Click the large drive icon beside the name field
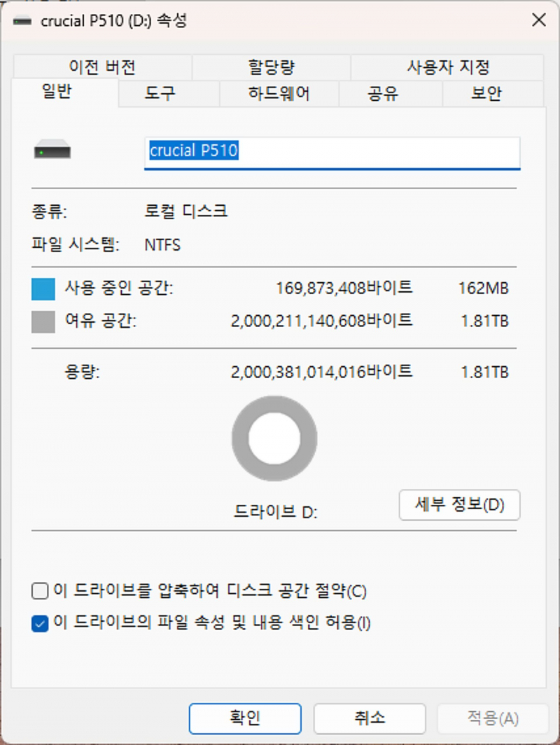560x745 pixels. pos(52,151)
